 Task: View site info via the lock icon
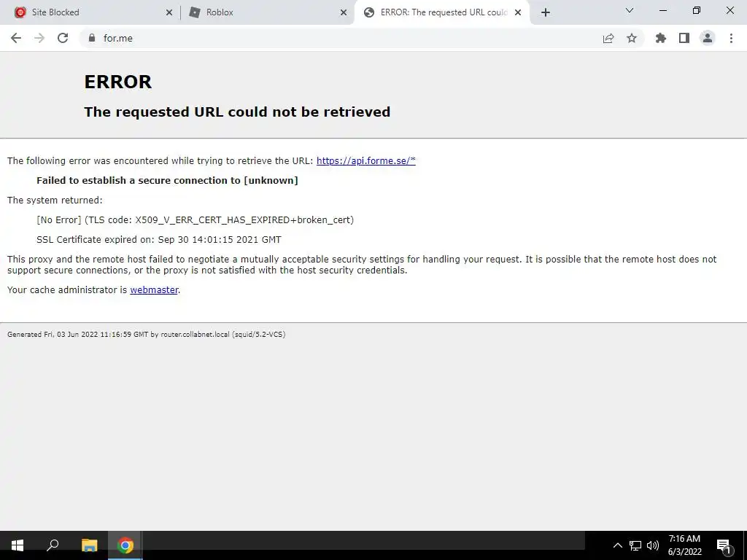pos(92,38)
